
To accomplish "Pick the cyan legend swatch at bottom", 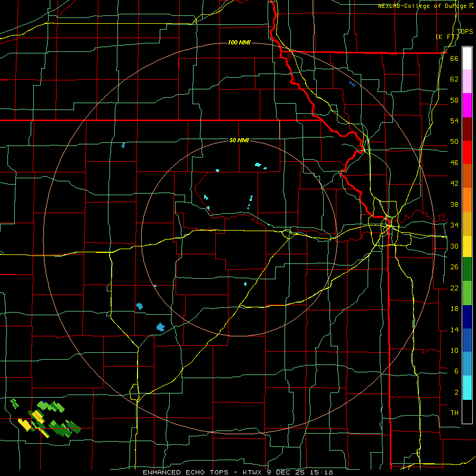I will (x=467, y=387).
